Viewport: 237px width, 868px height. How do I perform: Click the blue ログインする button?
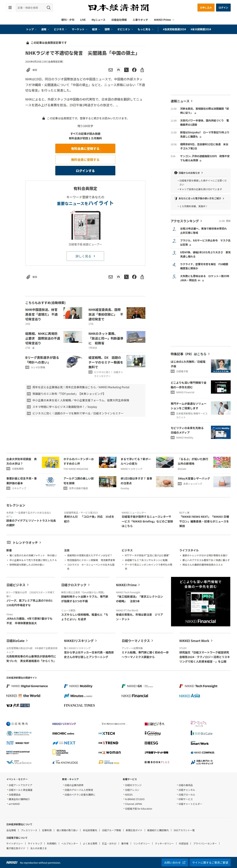tap(85, 171)
